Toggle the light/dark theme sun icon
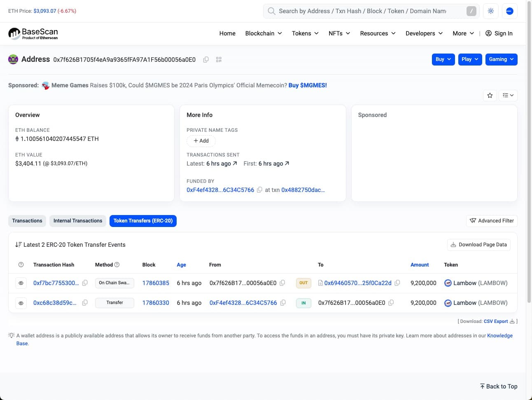 491,11
